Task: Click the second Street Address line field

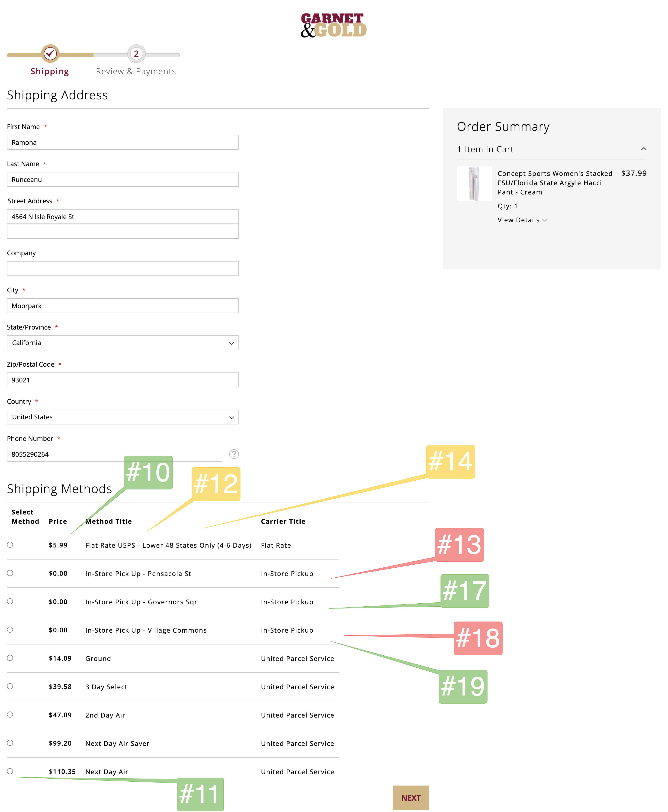Action: pos(123,231)
